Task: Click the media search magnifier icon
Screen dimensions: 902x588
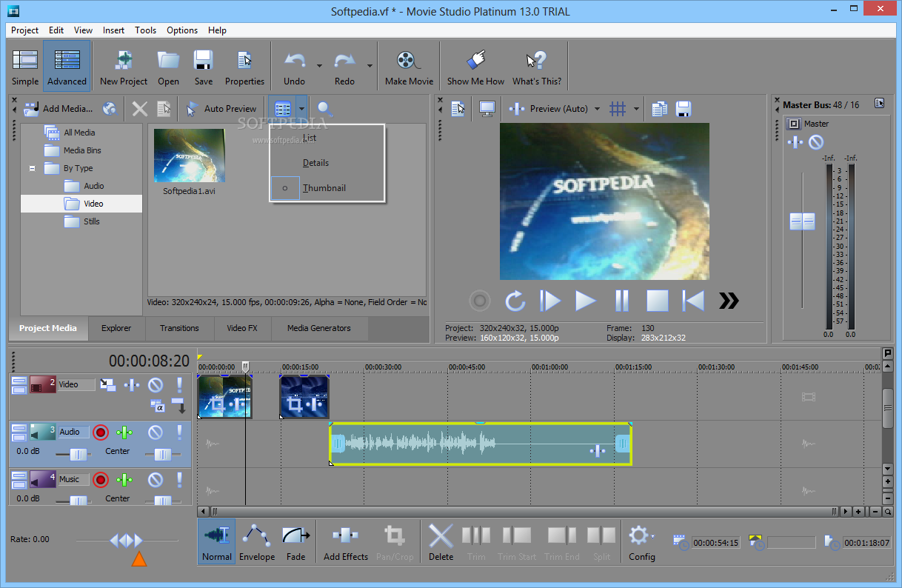Action: point(324,109)
